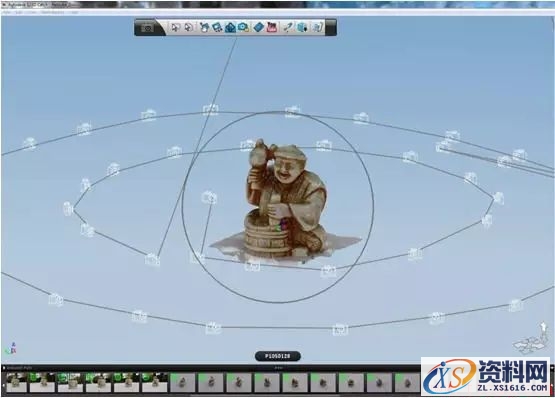This screenshot has height=398, width=555.
Task: Open the second thumbnail in photo strip
Action: tap(42, 382)
